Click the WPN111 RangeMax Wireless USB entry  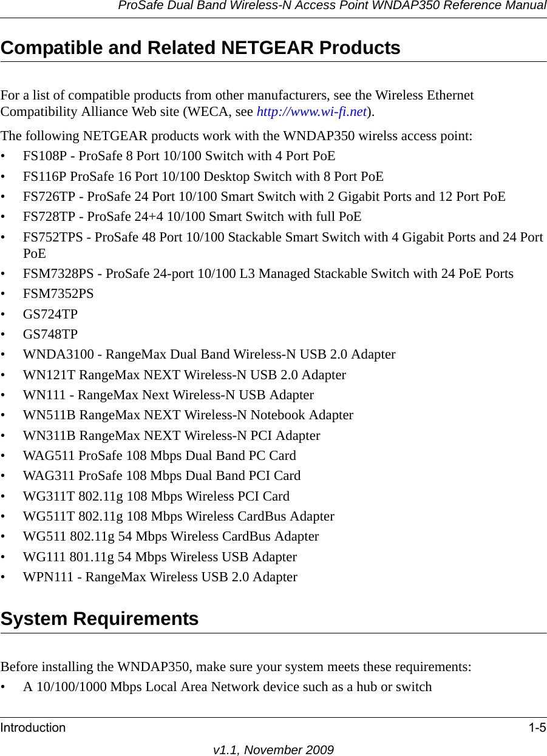(160, 577)
